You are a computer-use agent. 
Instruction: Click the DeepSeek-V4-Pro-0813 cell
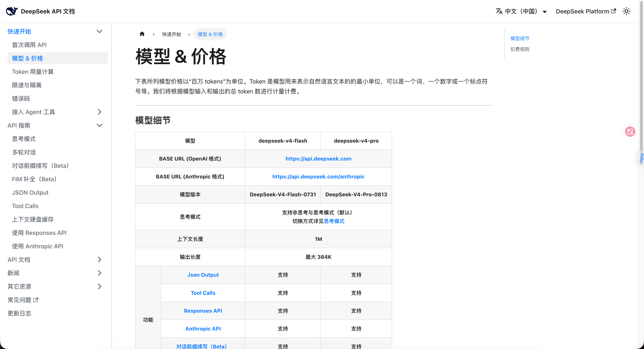click(x=356, y=194)
